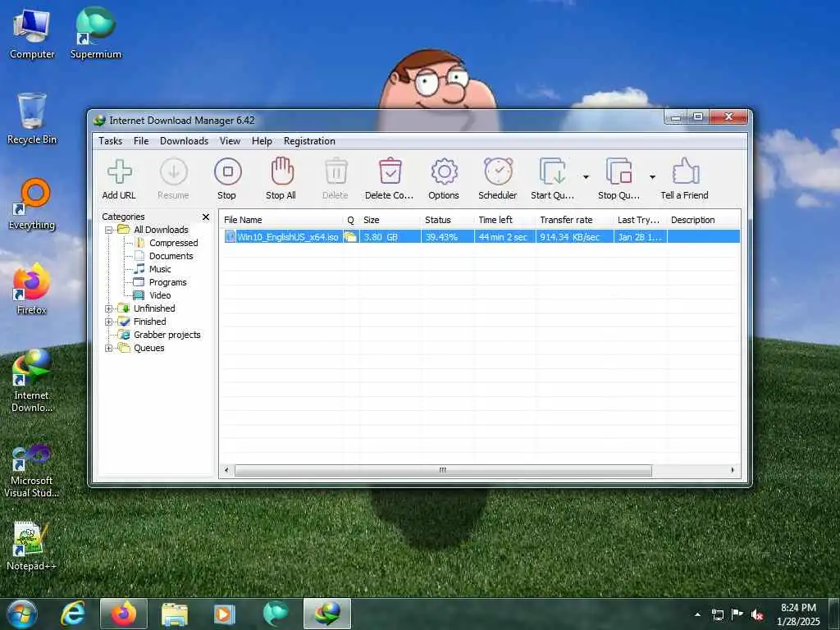This screenshot has height=630, width=840.
Task: Open Options gear icon
Action: 444,172
